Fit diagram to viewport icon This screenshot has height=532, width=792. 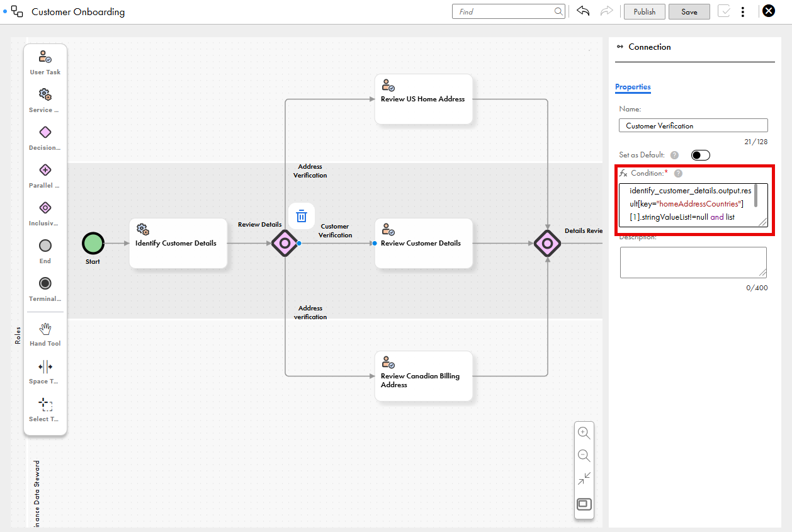[584, 479]
